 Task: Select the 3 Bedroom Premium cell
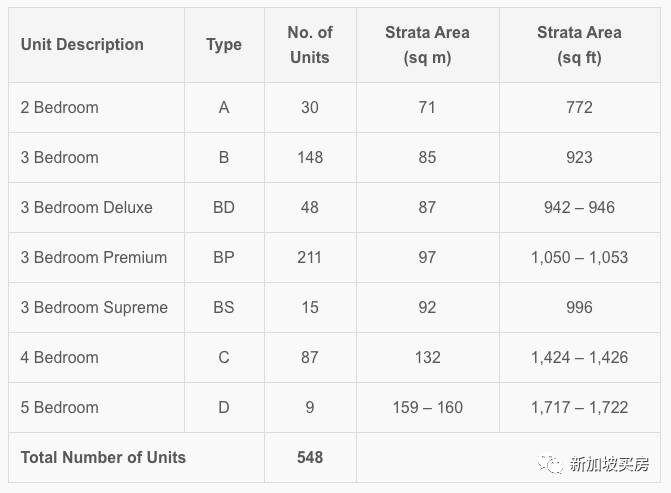pyautogui.click(x=94, y=257)
